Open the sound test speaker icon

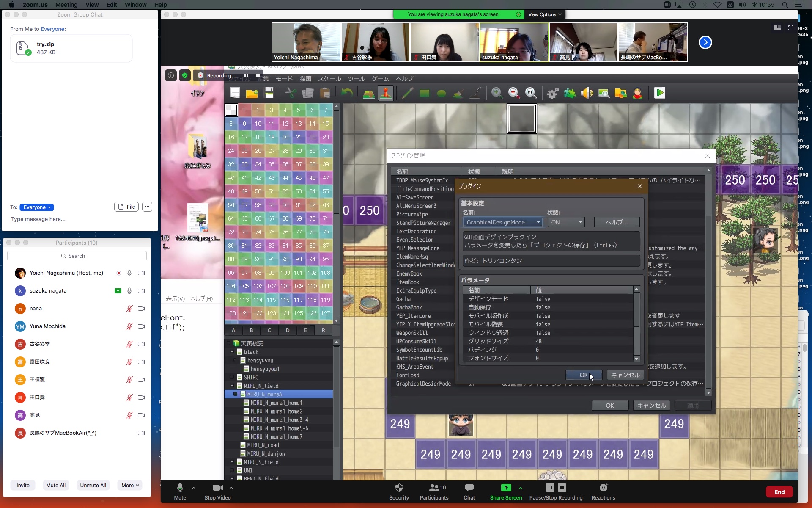point(587,93)
